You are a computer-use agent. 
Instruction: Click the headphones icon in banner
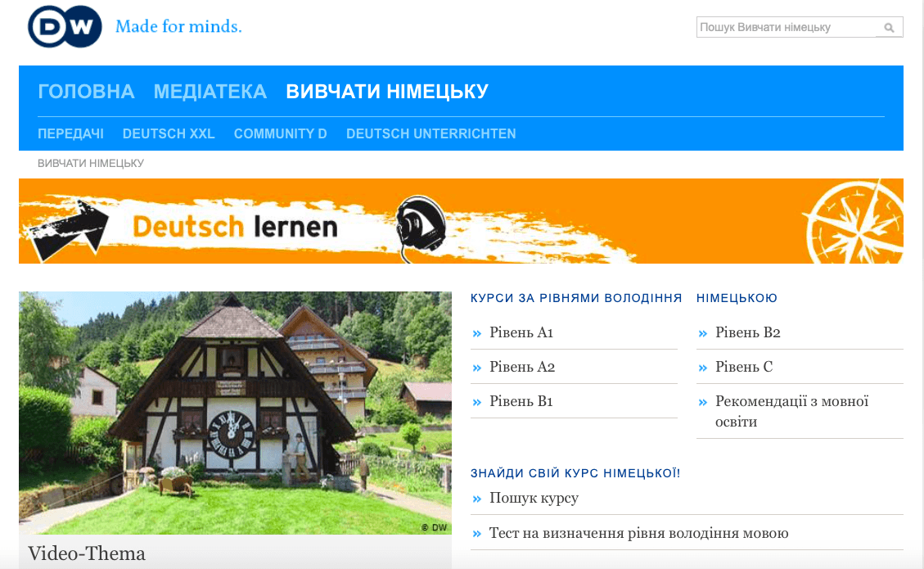click(420, 224)
